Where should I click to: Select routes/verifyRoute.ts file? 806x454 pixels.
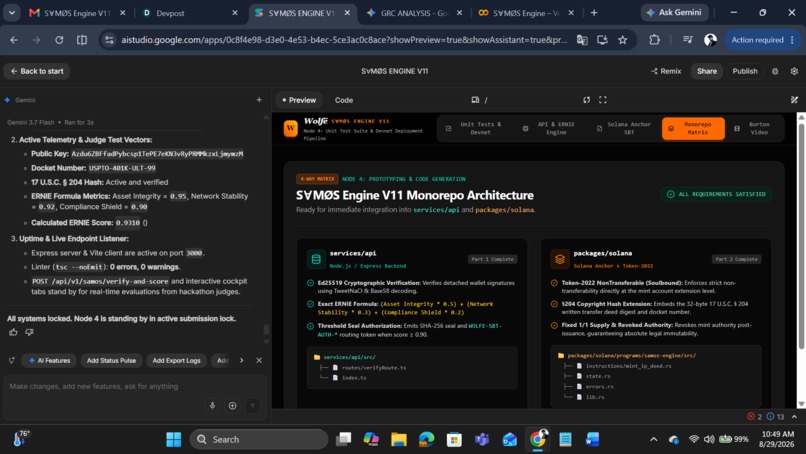click(x=370, y=368)
